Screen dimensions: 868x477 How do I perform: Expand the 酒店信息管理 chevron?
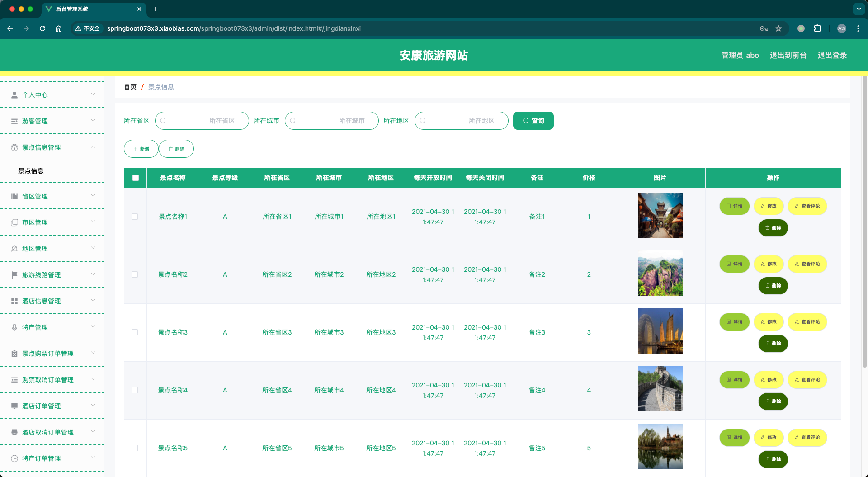(93, 301)
